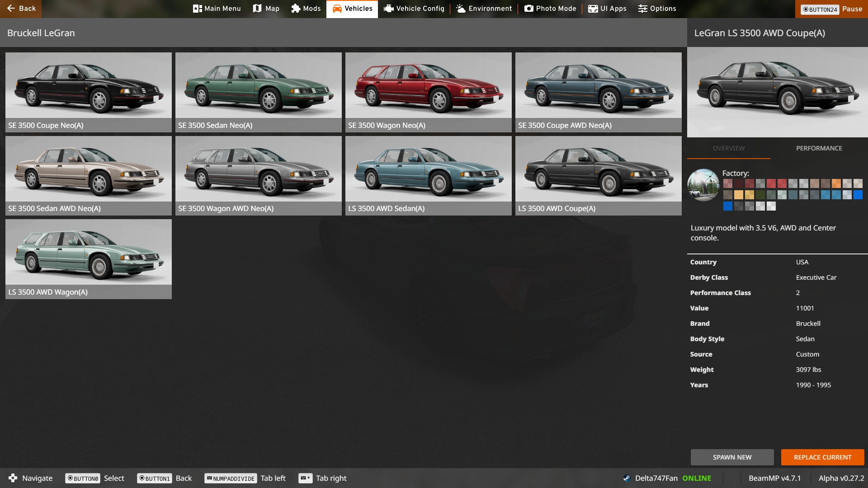The width and height of the screenshot is (868, 488).
Task: Click the REPLACE CURRENT button
Action: pos(822,457)
